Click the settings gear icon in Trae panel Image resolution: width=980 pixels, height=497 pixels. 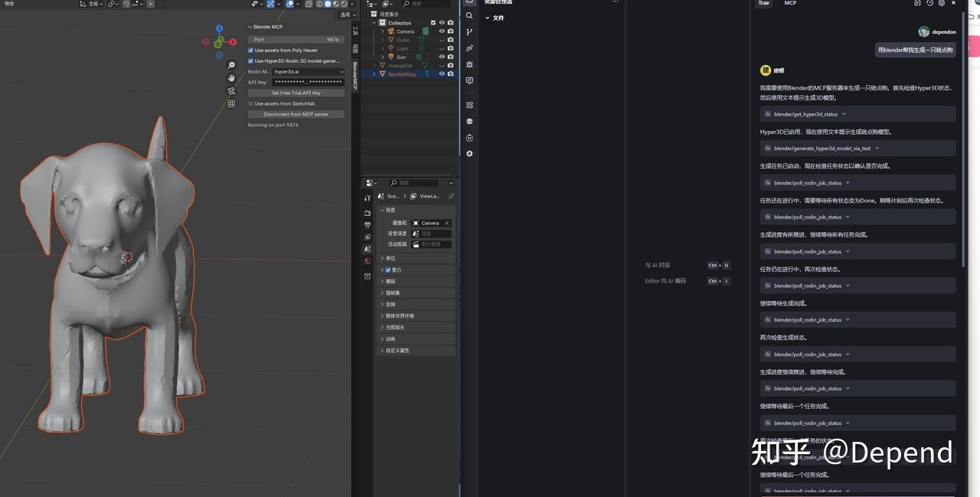coord(942,4)
